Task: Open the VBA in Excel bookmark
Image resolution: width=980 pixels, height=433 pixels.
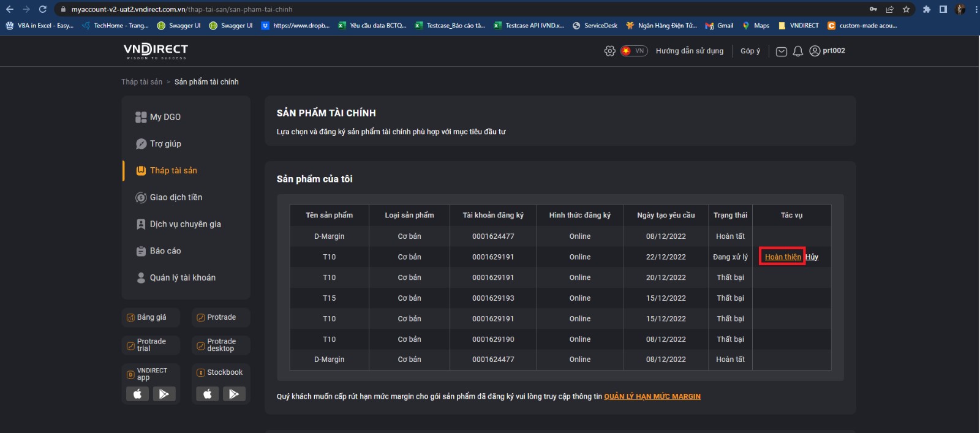Action: point(40,26)
